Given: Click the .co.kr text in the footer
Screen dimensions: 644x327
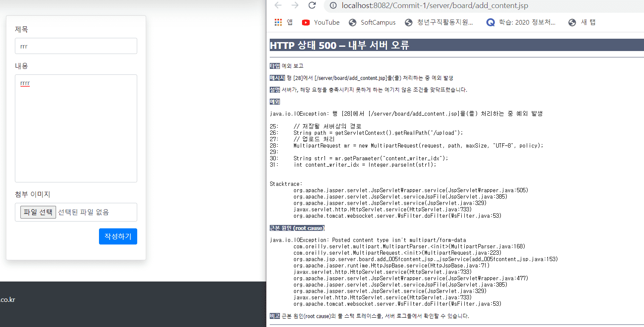Looking at the screenshot, I should click(x=8, y=300).
